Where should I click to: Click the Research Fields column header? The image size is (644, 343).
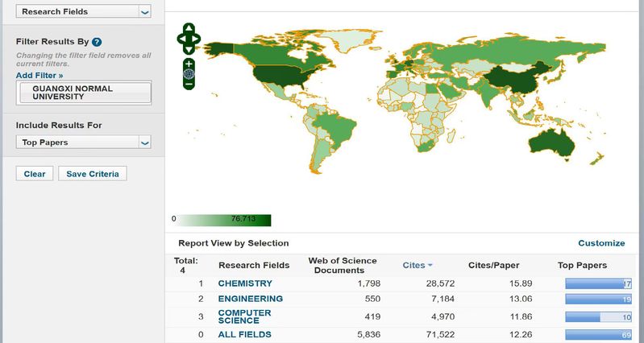tap(254, 266)
